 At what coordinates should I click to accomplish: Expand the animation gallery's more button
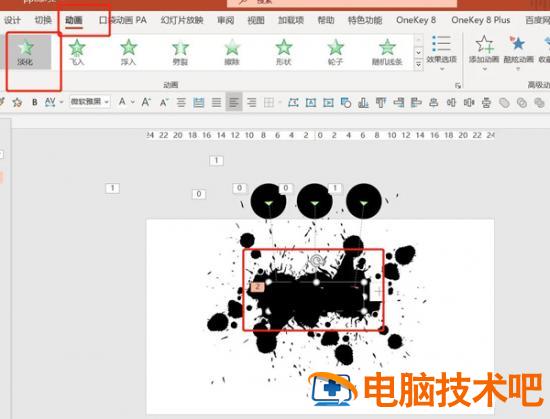click(418, 65)
